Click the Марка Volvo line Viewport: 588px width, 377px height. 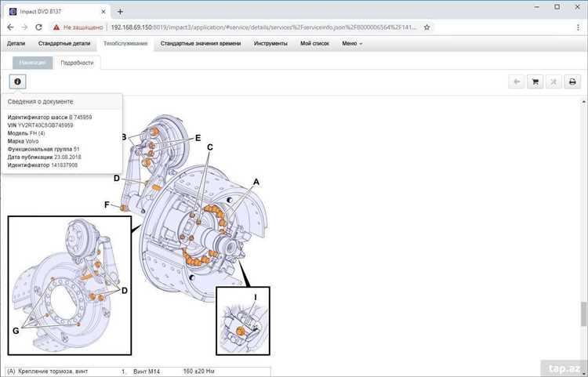coord(23,141)
